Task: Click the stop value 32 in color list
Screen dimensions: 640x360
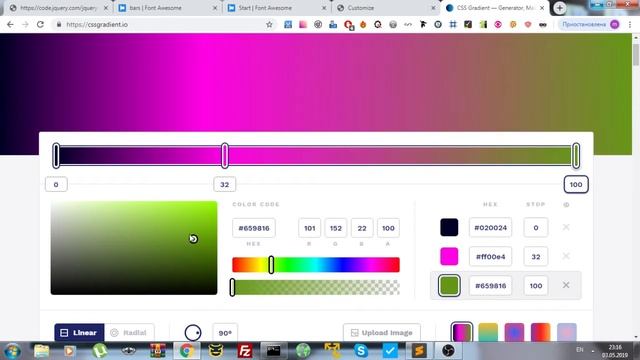Action: click(x=536, y=256)
